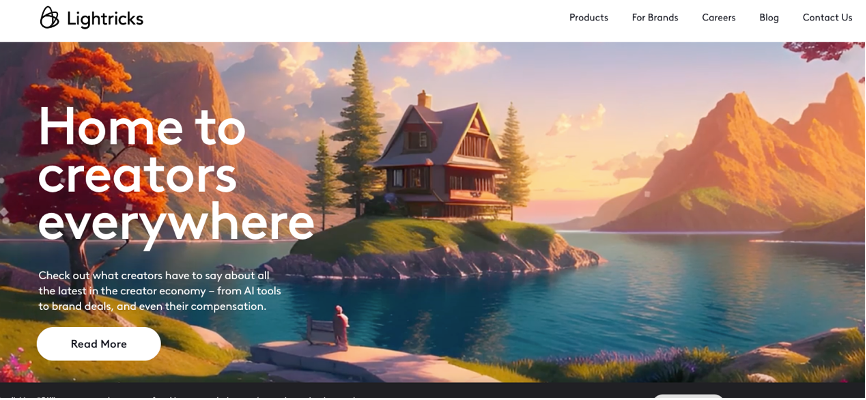Screen dimensions: 866x400
Task: Click the Read More button
Action: (x=99, y=344)
